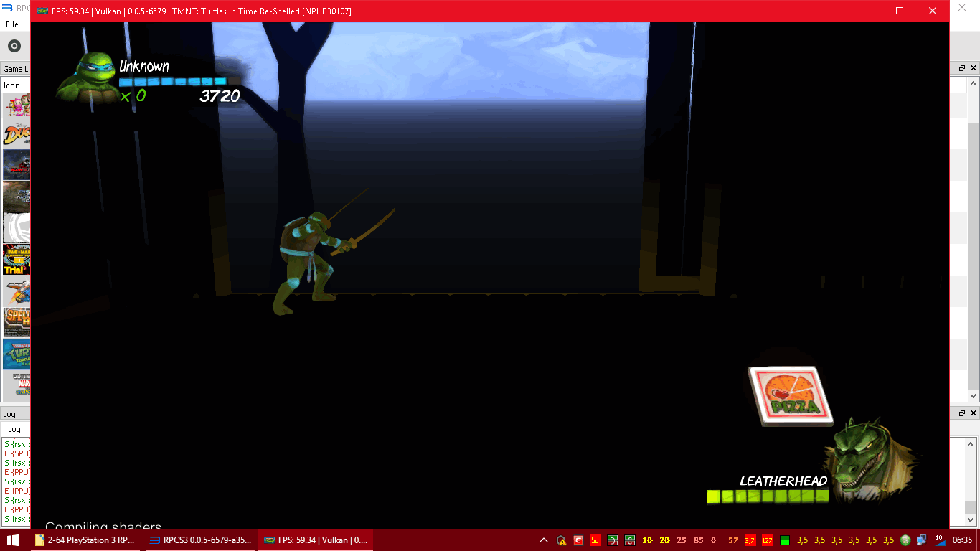Click the Icon column header
Viewport: 980px width, 551px height.
click(12, 85)
